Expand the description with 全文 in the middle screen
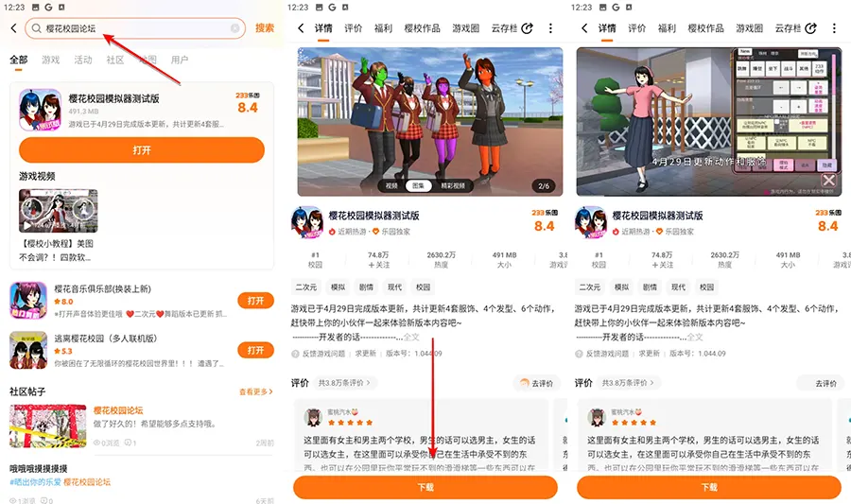Viewport: 851px width, 504px height. coord(411,337)
